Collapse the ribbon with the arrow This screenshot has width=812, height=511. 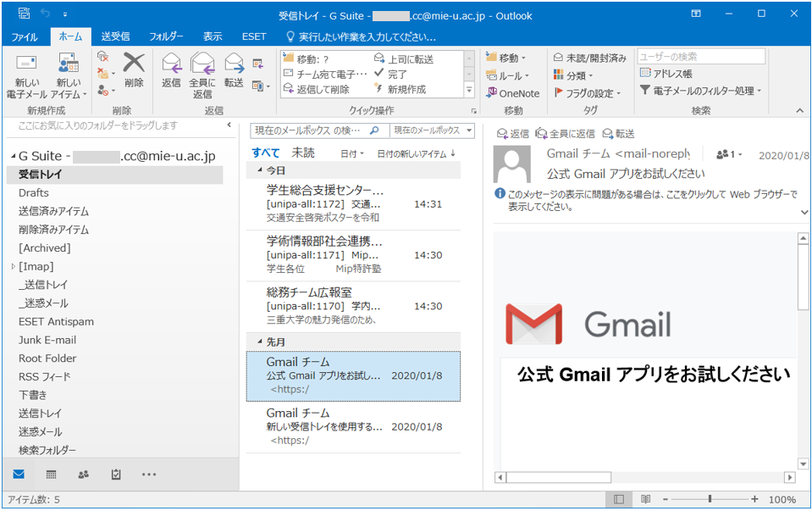coord(799,110)
